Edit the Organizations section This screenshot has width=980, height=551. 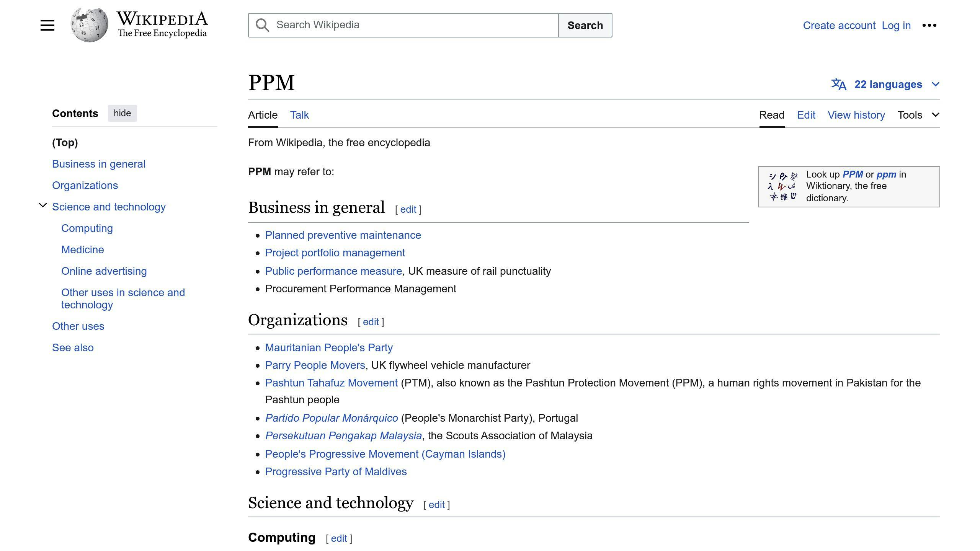pyautogui.click(x=371, y=322)
